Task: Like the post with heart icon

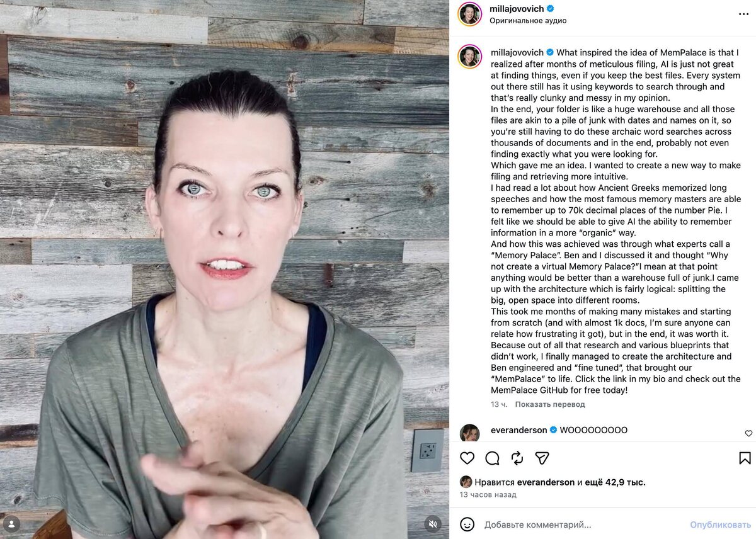Action: click(467, 458)
